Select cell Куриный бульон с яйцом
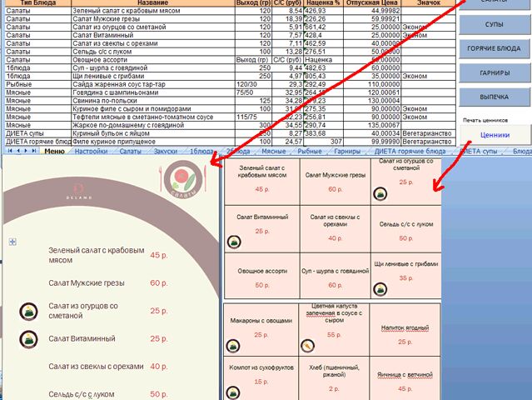The height and width of the screenshot is (400, 532). tap(153, 133)
